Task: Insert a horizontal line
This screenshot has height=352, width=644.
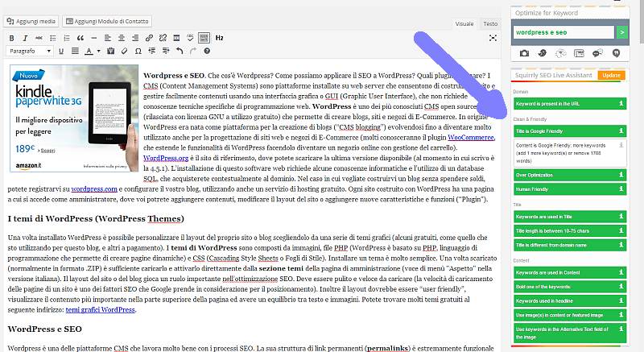Action: [x=94, y=38]
